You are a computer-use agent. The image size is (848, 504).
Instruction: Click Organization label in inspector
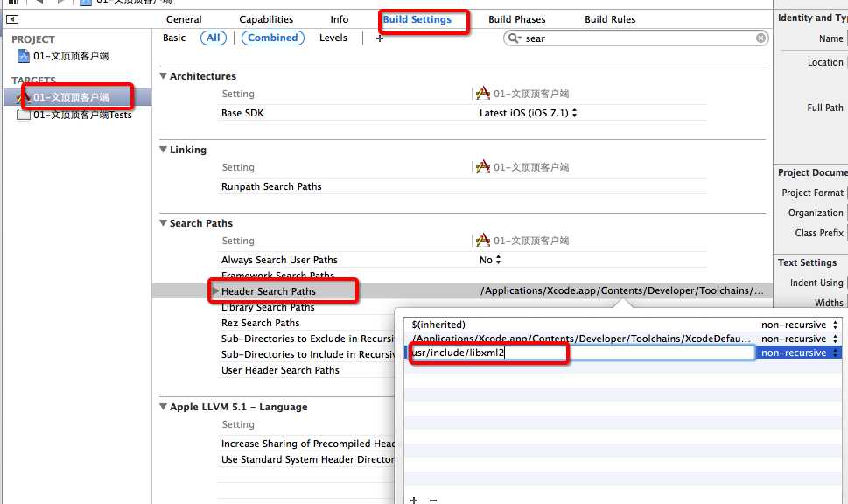(816, 213)
